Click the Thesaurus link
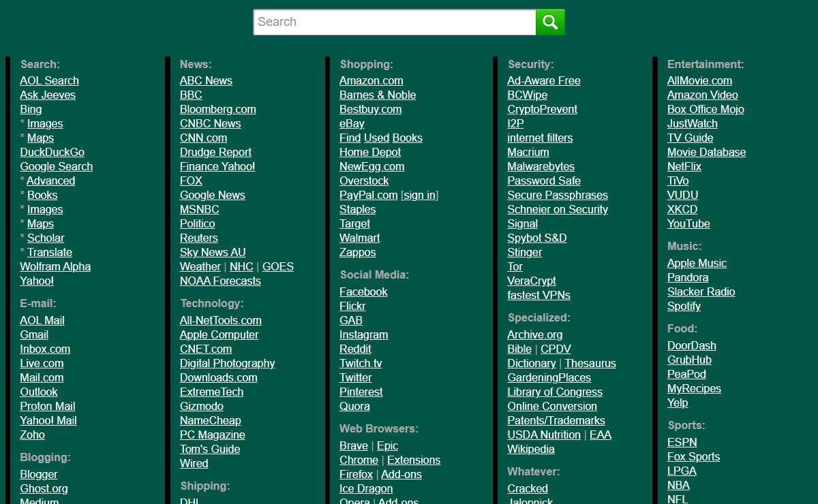 point(590,363)
